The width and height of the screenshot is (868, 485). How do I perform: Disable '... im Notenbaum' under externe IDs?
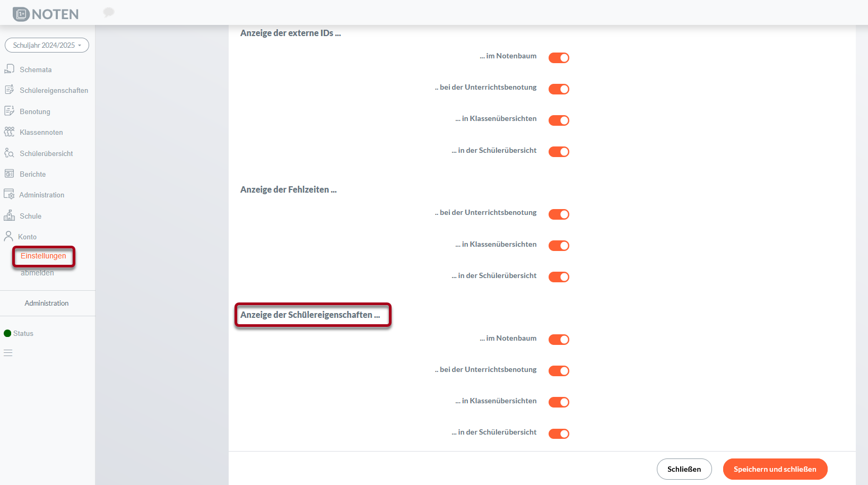pyautogui.click(x=559, y=57)
